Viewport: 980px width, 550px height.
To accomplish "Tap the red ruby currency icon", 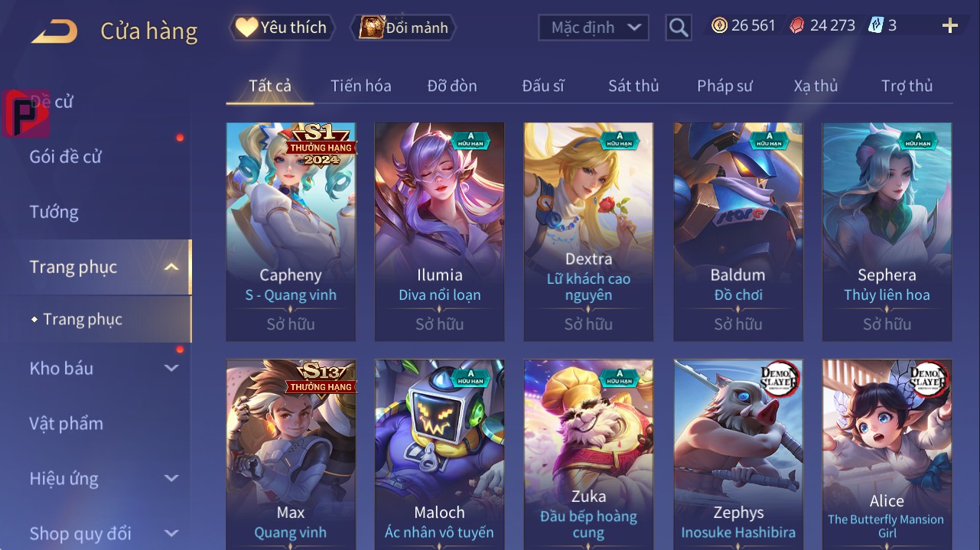I will (797, 25).
